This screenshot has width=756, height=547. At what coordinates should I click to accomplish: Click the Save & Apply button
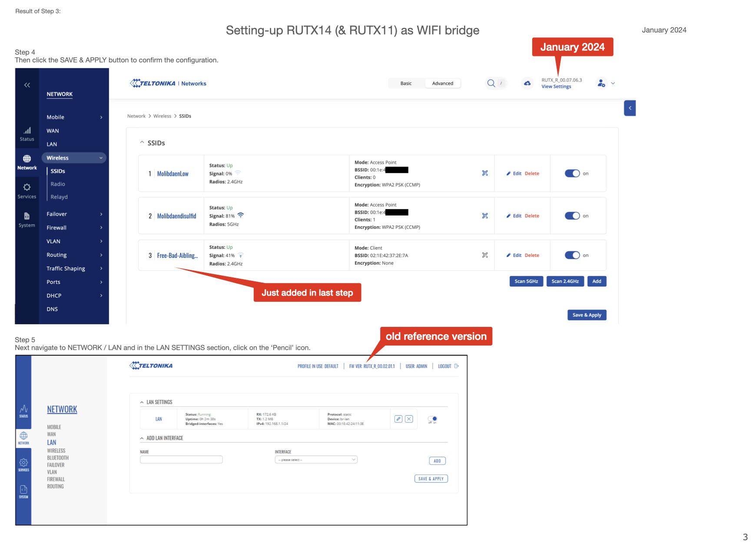pos(587,315)
